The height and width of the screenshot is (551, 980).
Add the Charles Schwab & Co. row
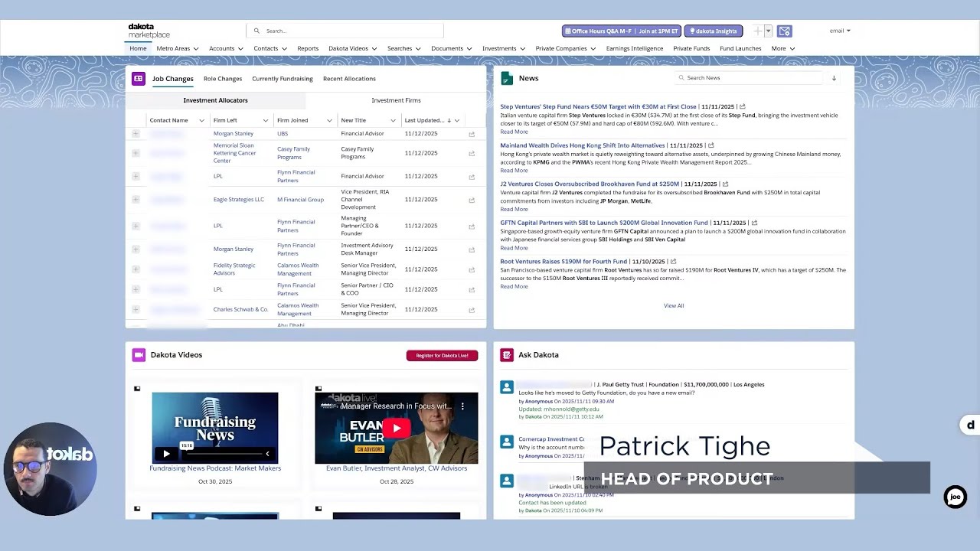point(136,309)
